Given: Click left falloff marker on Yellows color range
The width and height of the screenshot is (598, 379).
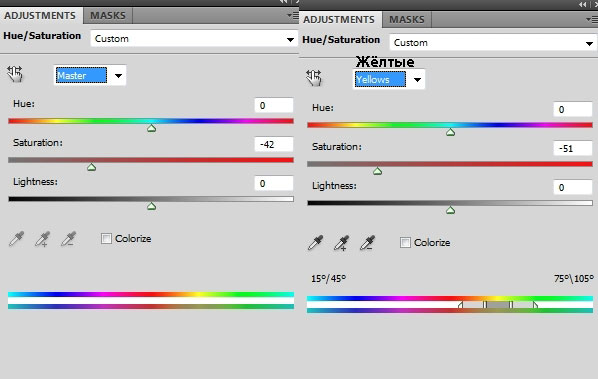Looking at the screenshot, I should tap(461, 305).
